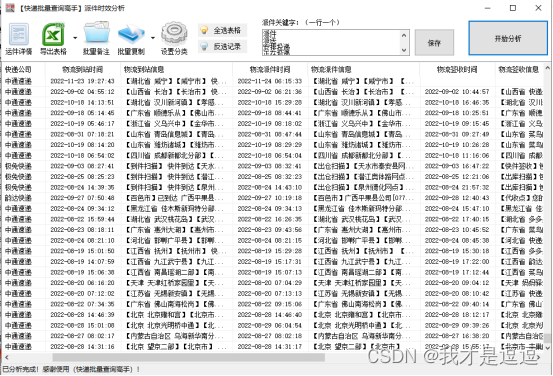Click the 物流派件信息 column header

pos(331,69)
